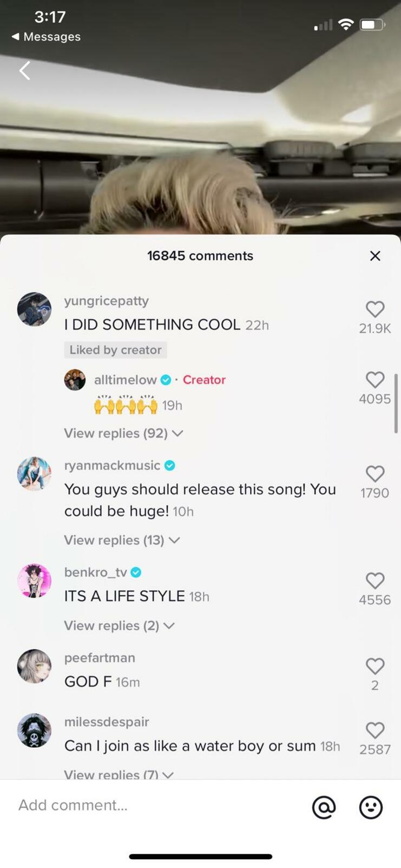The image size is (401, 868).
Task: Heart the ITS A LIFE STYLE comment
Action: (375, 580)
